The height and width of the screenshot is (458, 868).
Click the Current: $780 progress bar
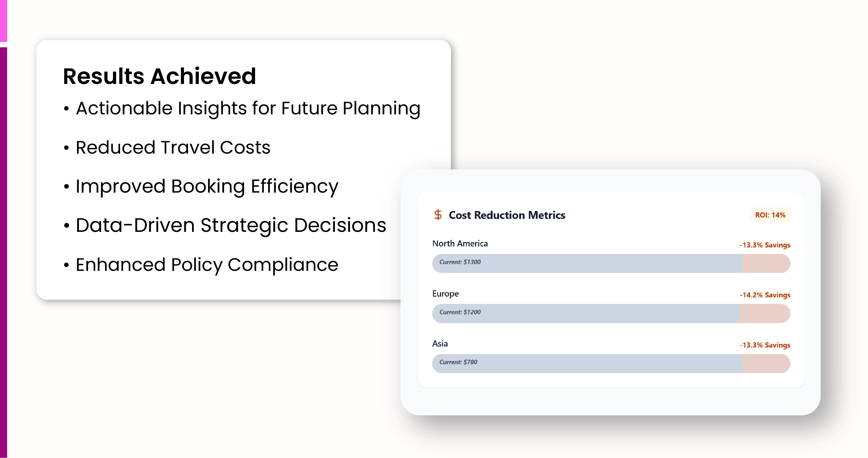point(587,363)
